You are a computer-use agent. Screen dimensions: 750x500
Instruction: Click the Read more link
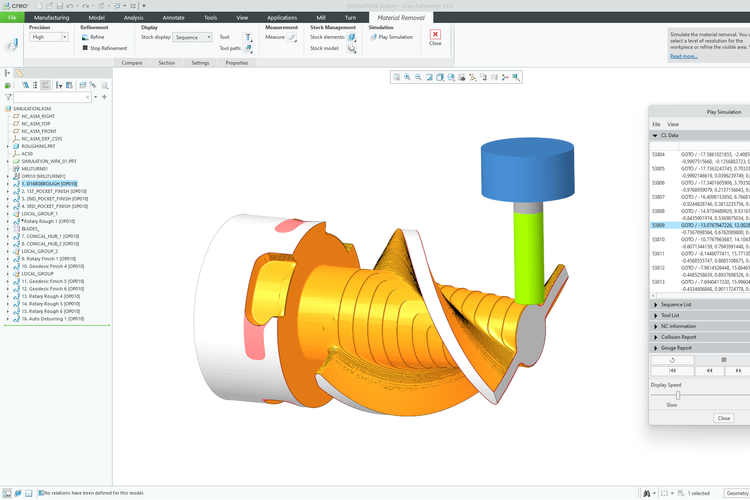[x=684, y=56]
